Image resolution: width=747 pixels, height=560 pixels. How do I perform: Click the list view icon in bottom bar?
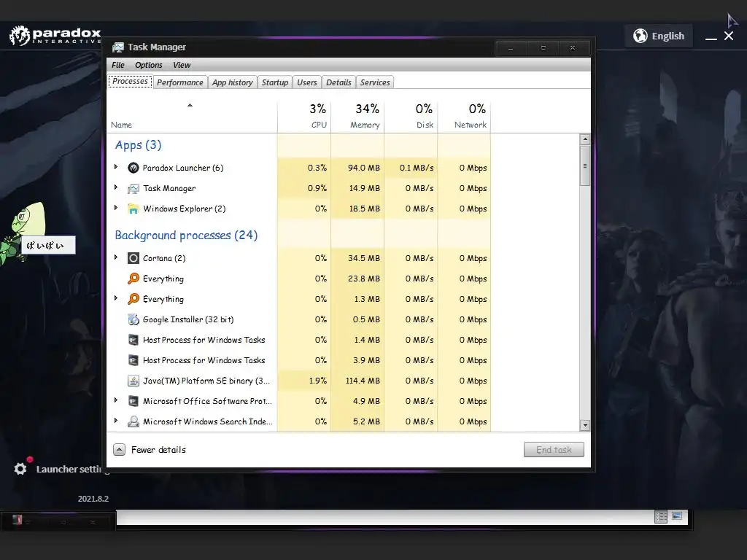(661, 517)
